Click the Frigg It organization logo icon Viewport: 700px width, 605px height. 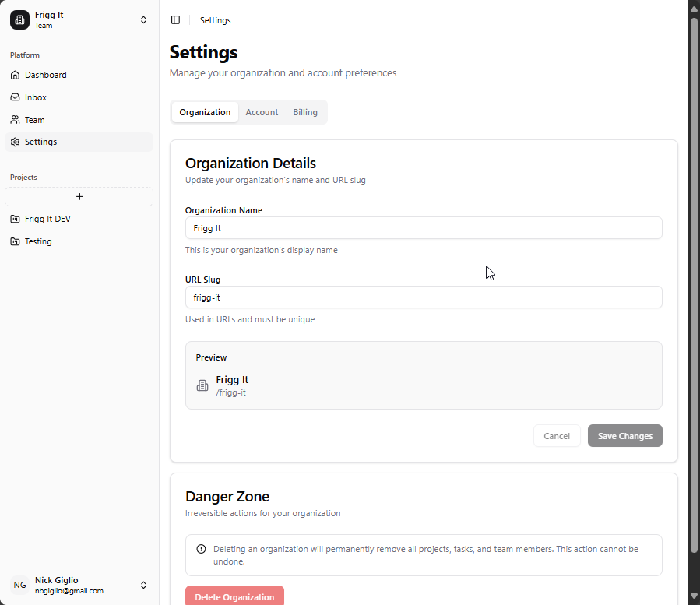point(19,20)
